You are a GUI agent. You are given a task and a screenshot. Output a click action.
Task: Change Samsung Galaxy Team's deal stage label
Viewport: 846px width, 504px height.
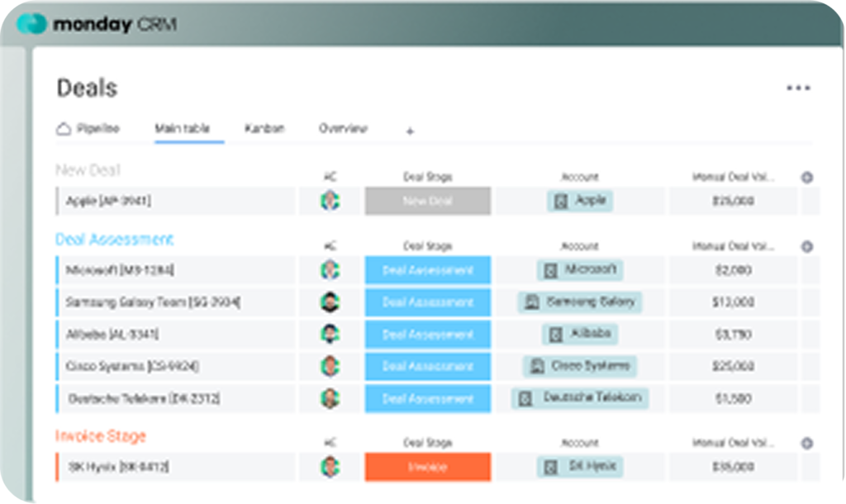pyautogui.click(x=428, y=302)
